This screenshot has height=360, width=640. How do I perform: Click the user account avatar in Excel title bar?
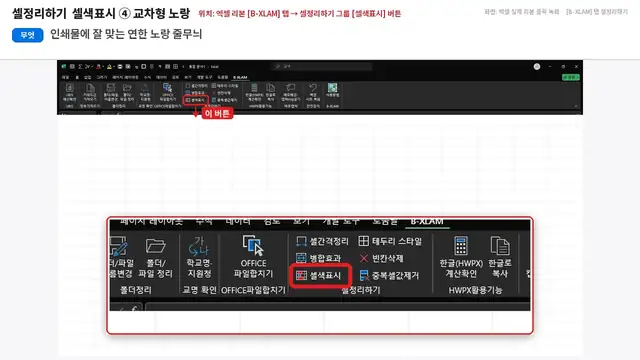(x=537, y=67)
